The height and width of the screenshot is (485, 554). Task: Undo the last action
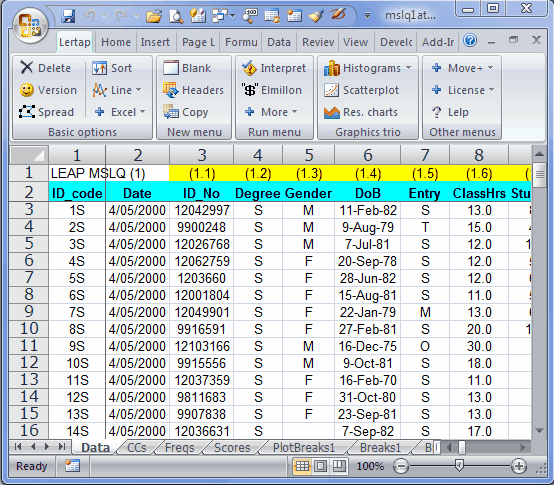click(x=90, y=16)
